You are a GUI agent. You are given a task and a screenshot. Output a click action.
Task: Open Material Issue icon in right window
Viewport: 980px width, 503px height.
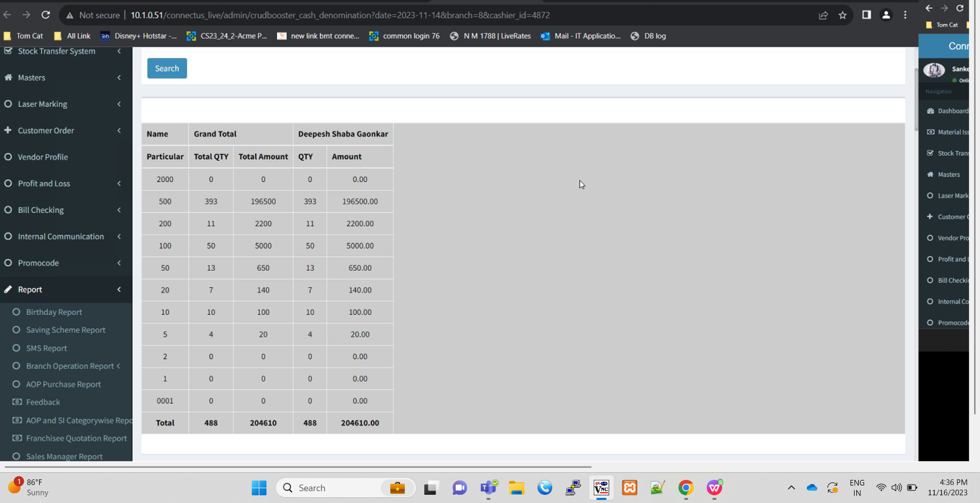pos(930,132)
